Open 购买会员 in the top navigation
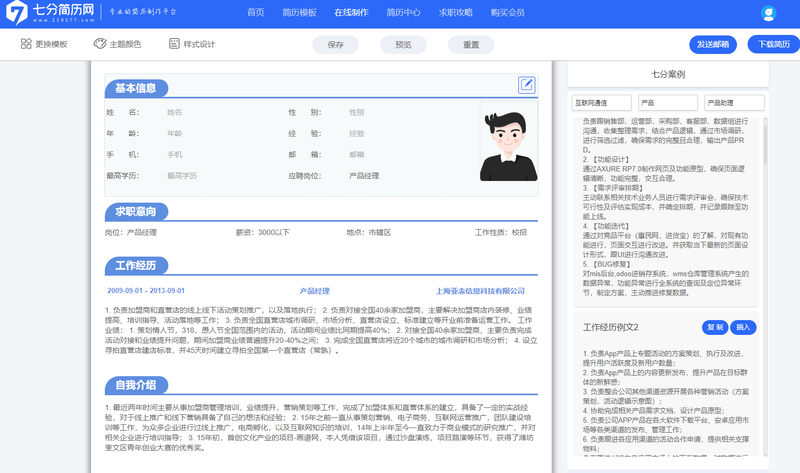 click(508, 13)
